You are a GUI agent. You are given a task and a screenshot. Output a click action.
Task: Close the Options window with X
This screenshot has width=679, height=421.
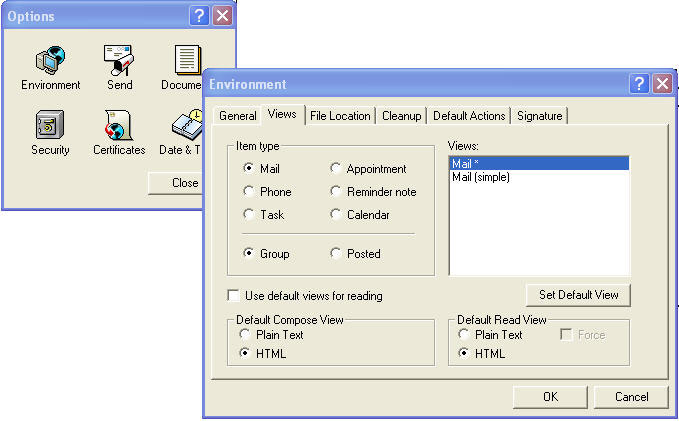click(x=223, y=16)
